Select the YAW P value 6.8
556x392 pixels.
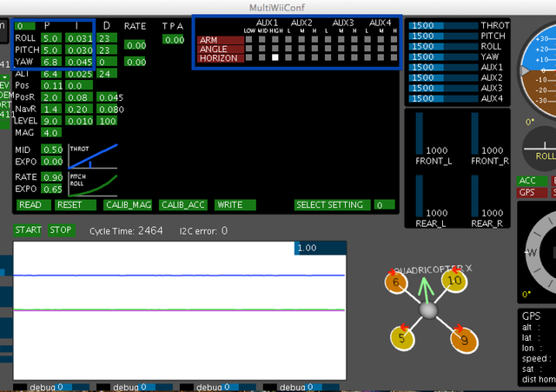[x=51, y=62]
